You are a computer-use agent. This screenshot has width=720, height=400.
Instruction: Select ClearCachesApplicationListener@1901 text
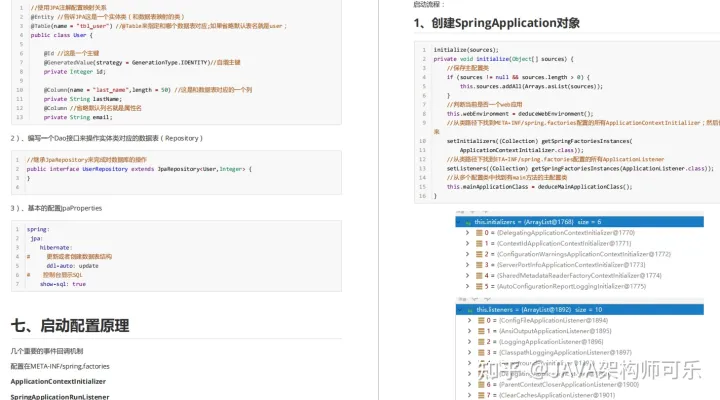tap(557, 395)
